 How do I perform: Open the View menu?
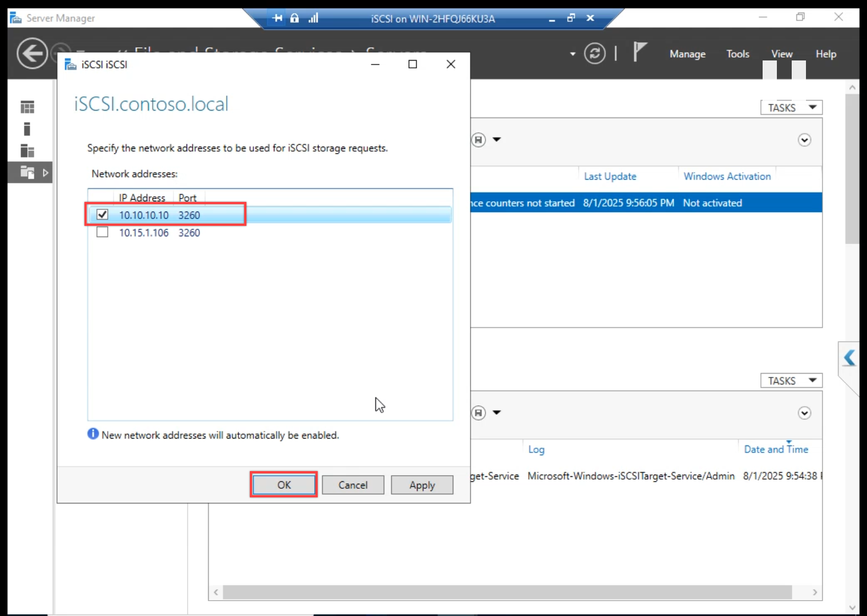tap(781, 54)
